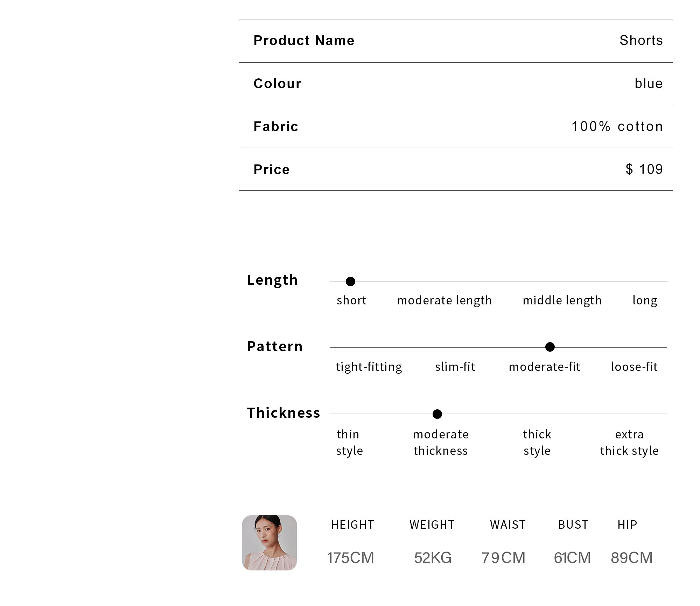Select the 'moderate length' label
Viewport: 700px width, 606px height.
(444, 300)
